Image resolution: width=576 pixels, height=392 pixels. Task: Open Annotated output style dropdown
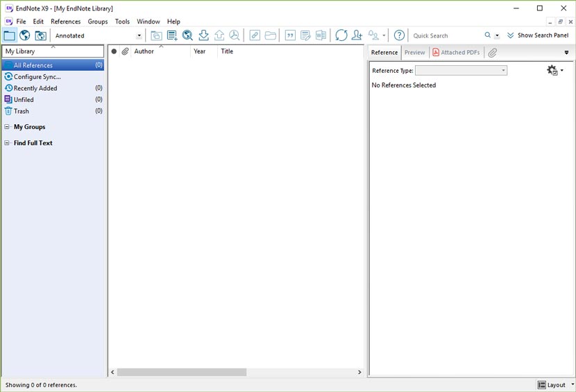pyautogui.click(x=139, y=35)
